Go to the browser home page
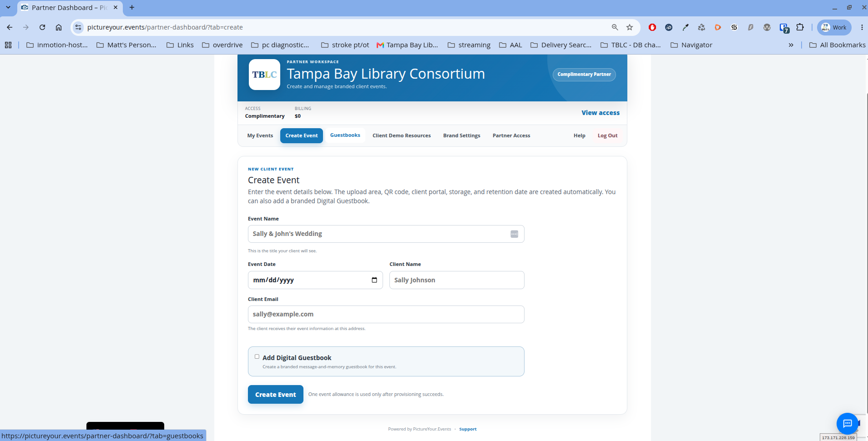868x441 pixels. point(59,27)
